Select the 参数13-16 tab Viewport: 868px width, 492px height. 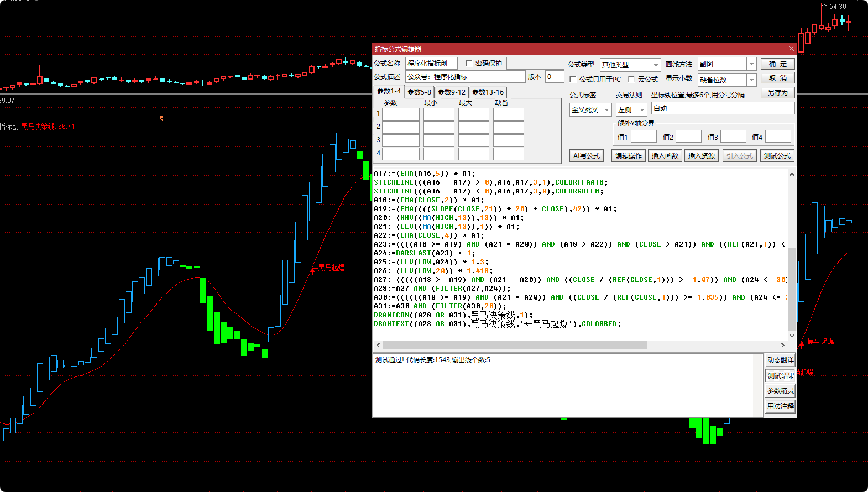488,92
